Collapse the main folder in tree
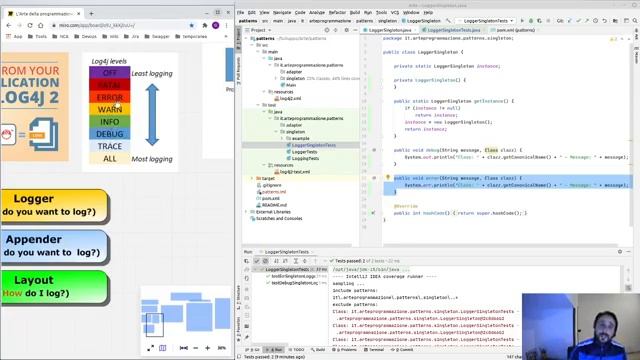The height and width of the screenshot is (360, 640). click(258, 52)
